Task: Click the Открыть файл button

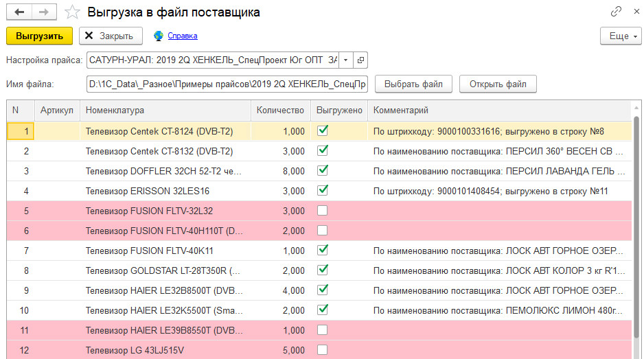Action: click(x=498, y=84)
